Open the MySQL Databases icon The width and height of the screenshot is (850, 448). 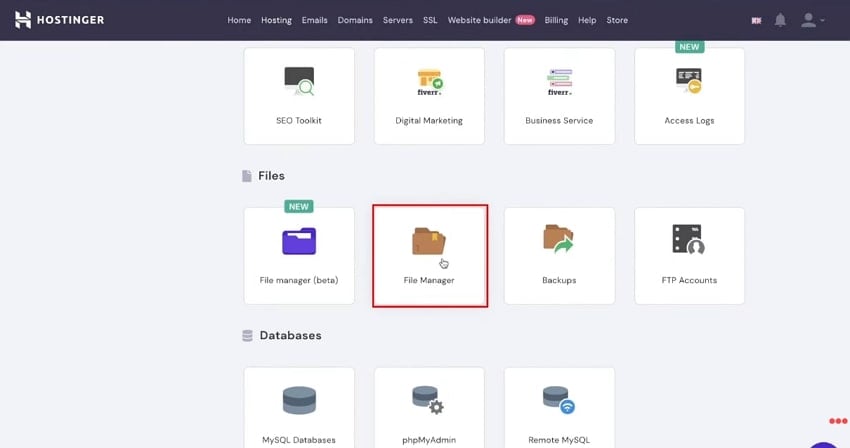pyautogui.click(x=299, y=400)
